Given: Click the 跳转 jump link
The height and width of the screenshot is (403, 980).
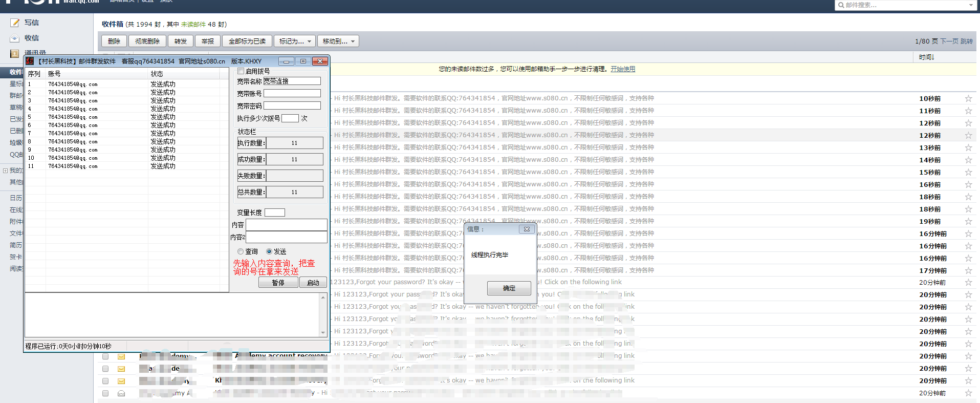Looking at the screenshot, I should pos(967,41).
